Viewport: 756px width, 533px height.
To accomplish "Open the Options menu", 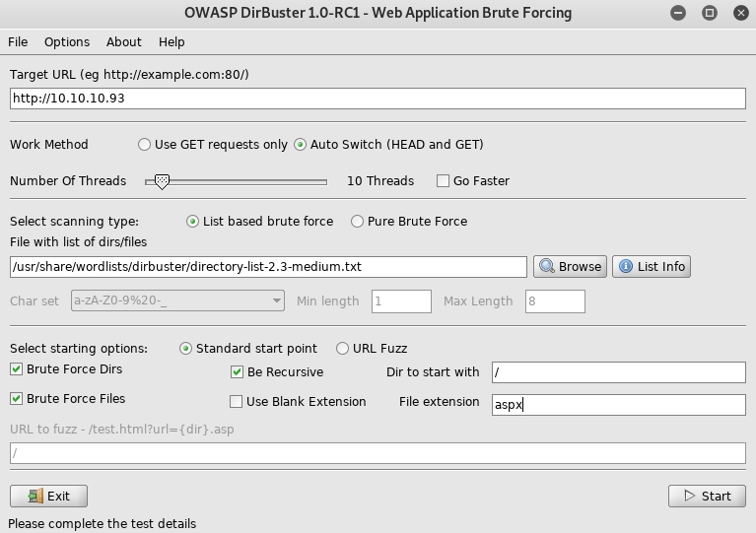I will point(67,42).
